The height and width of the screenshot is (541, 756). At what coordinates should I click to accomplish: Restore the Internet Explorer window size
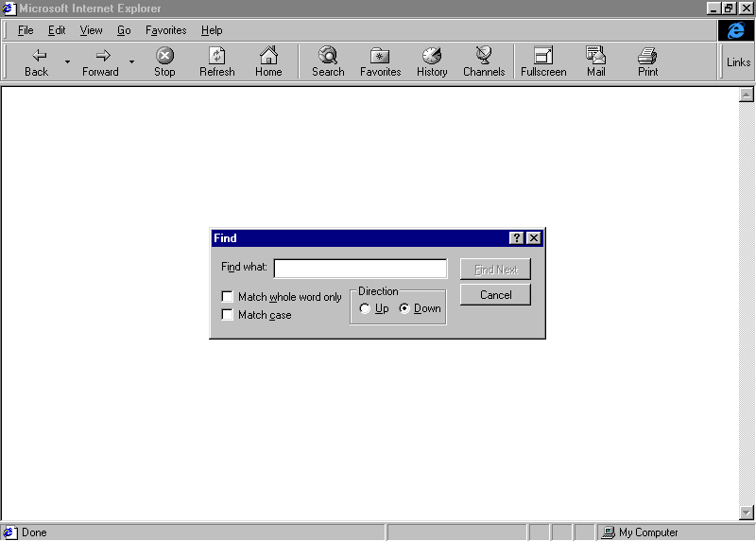tap(729, 9)
